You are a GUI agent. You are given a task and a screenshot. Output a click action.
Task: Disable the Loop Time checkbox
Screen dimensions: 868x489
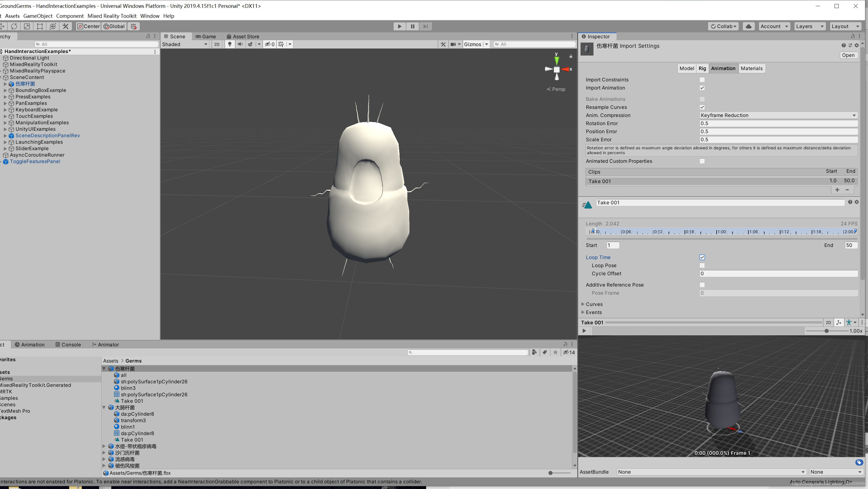coord(702,257)
